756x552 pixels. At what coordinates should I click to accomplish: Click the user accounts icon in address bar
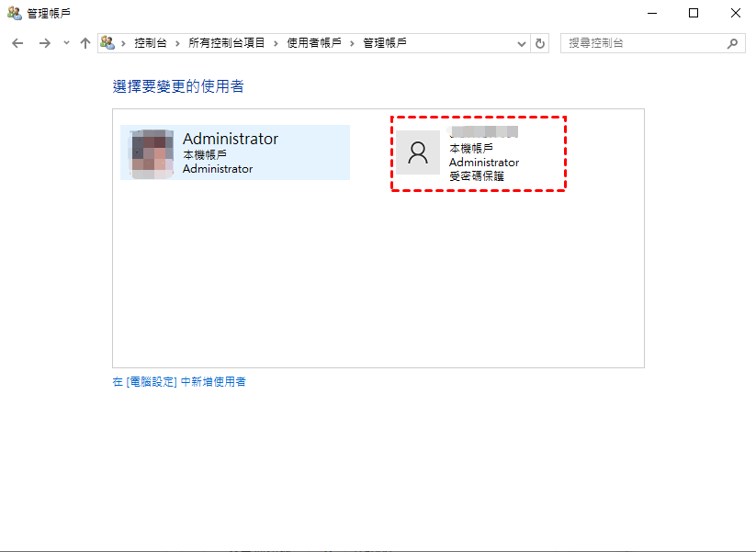[107, 43]
